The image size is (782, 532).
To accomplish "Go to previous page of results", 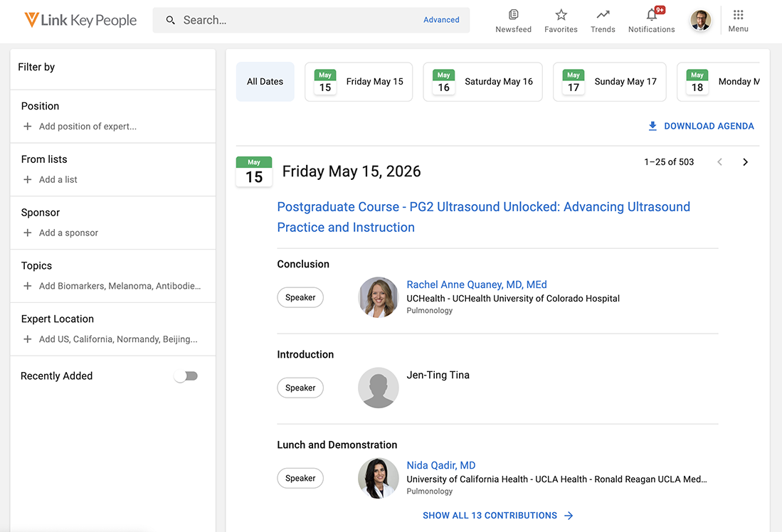I will pos(719,162).
